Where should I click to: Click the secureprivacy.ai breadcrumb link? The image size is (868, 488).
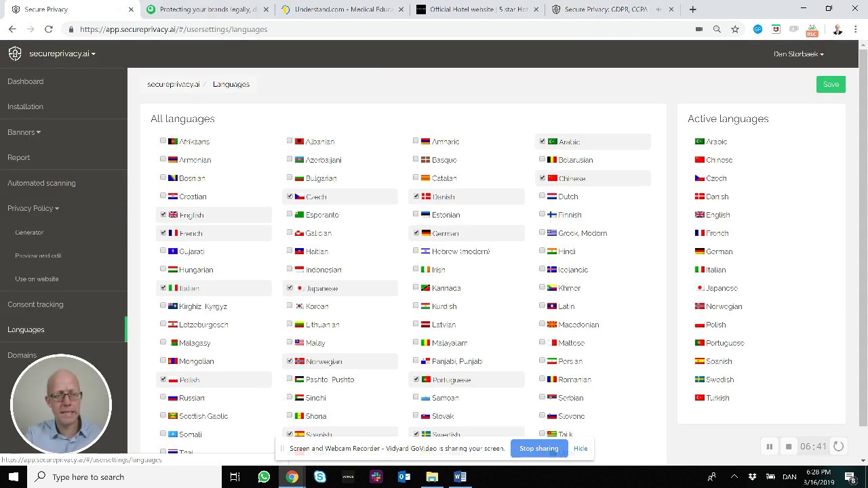[x=174, y=84]
